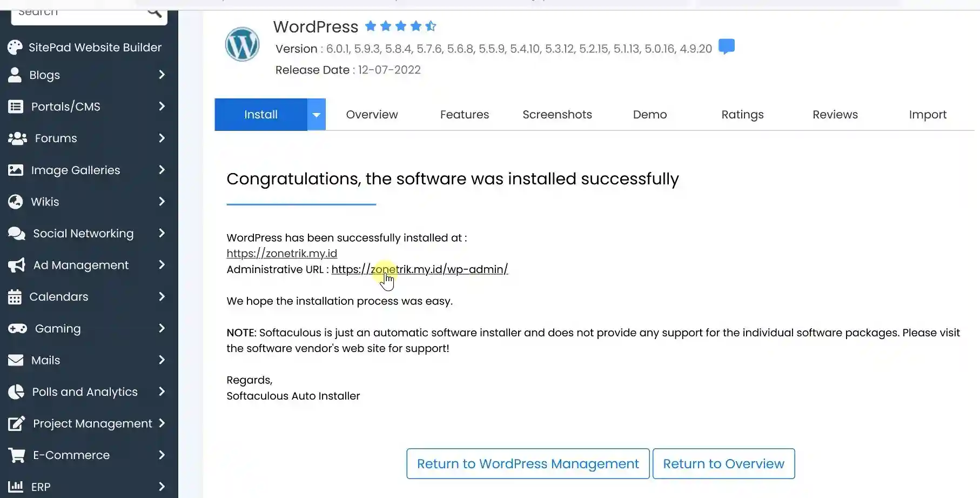Expand the Polls and Analytics chevron
Viewport: 980px width, 498px height.
[x=162, y=391]
